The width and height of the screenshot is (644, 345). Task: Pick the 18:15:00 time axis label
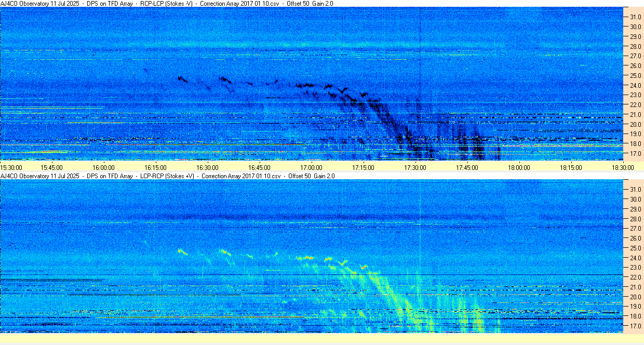click(x=571, y=167)
